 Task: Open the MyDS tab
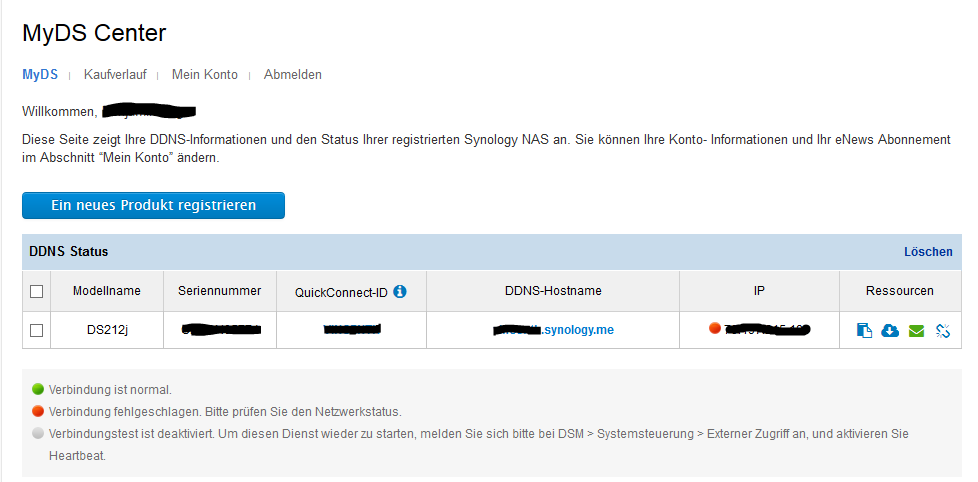(x=40, y=74)
